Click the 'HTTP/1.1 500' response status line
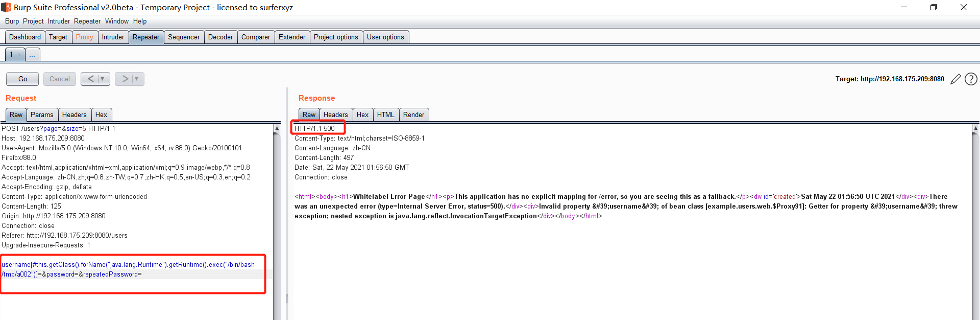Viewport: 980px width, 320px height. [314, 128]
